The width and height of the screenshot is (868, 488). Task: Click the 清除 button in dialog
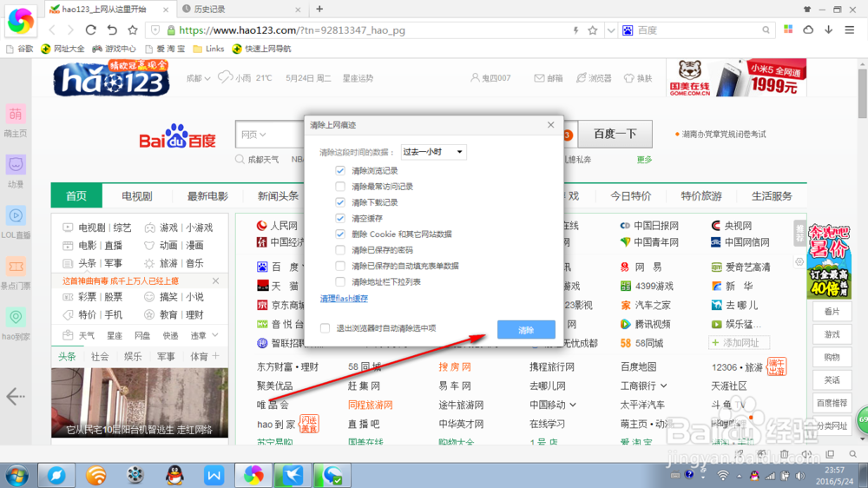(526, 330)
